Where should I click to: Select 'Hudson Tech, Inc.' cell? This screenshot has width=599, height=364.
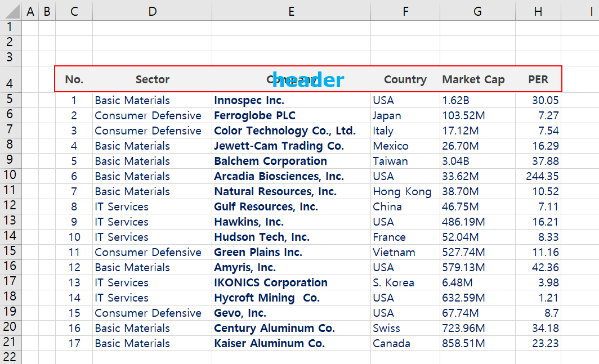point(291,237)
